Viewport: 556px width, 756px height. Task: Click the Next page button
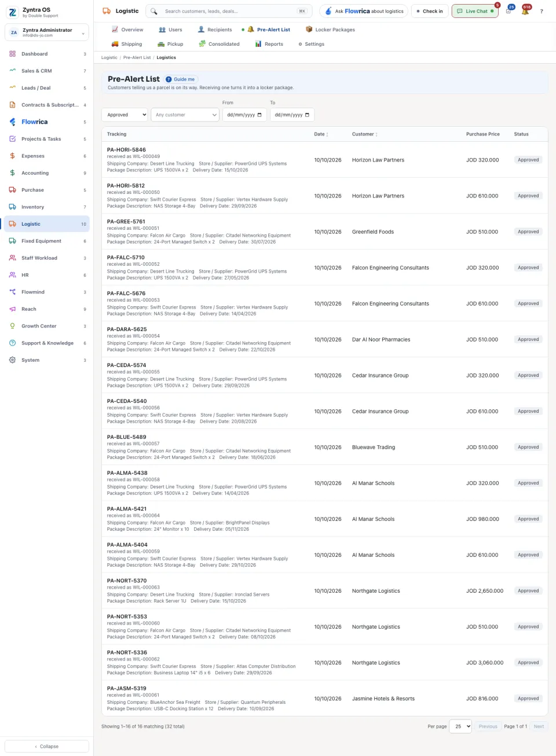coord(539,726)
